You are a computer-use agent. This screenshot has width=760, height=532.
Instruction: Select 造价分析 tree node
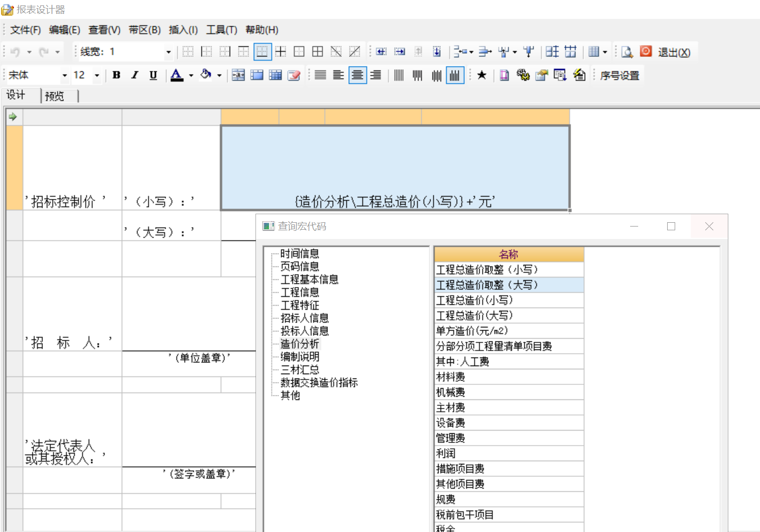(299, 344)
